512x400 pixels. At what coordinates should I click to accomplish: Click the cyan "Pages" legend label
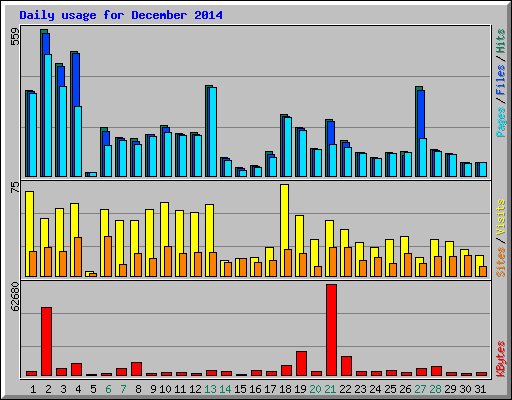point(501,122)
